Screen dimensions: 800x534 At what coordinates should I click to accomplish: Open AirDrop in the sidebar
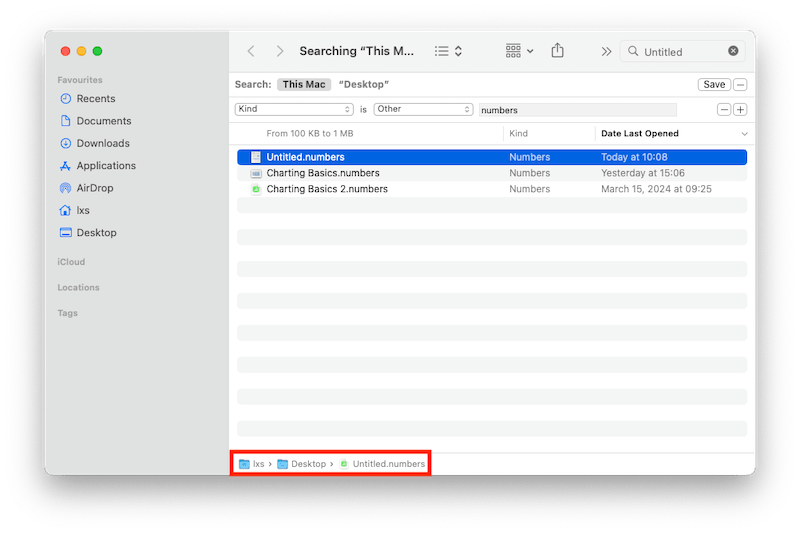(x=95, y=188)
